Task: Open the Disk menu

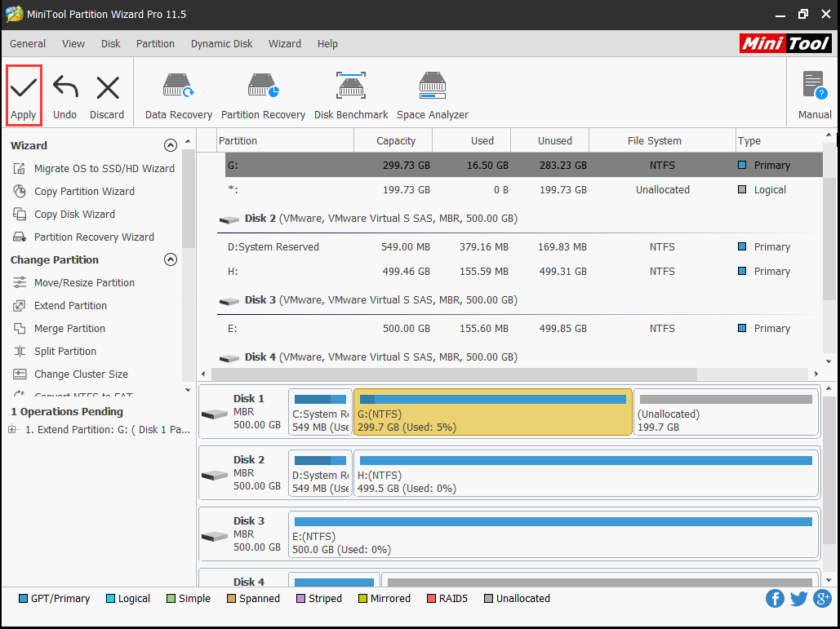Action: point(111,44)
